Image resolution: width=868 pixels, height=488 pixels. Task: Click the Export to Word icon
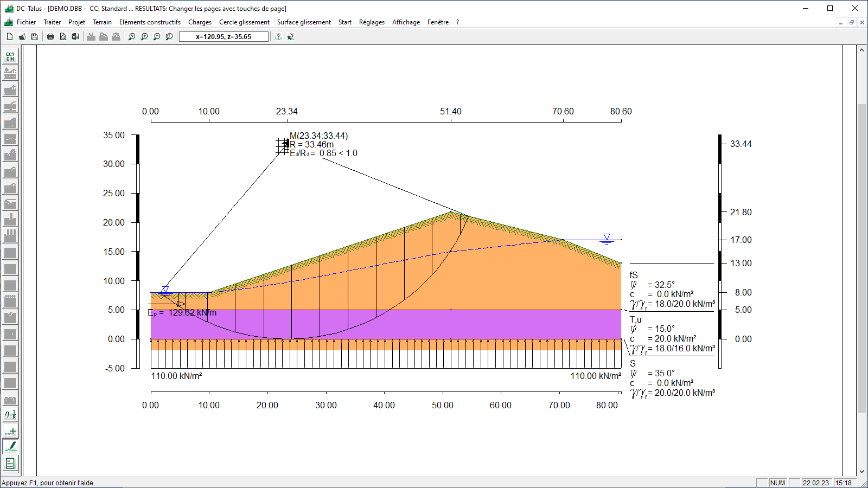point(75,36)
